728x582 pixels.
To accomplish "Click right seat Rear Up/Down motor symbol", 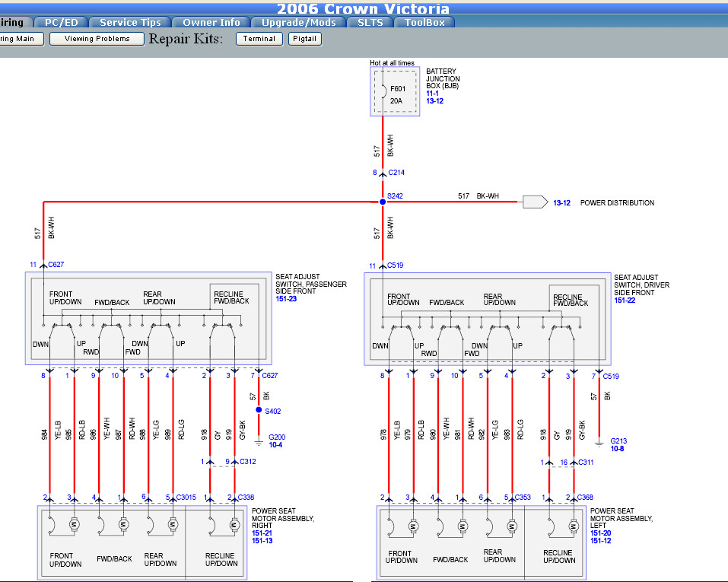I will point(173,524).
